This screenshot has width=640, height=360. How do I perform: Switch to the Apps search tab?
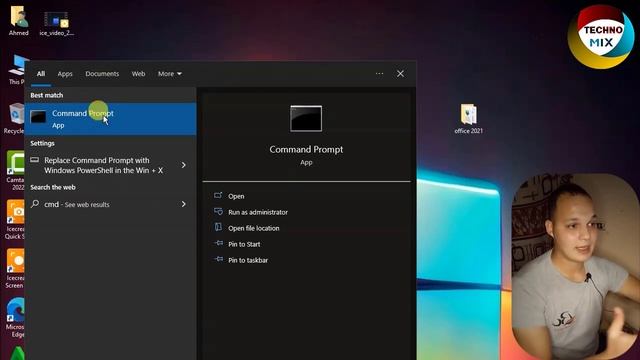pos(65,74)
